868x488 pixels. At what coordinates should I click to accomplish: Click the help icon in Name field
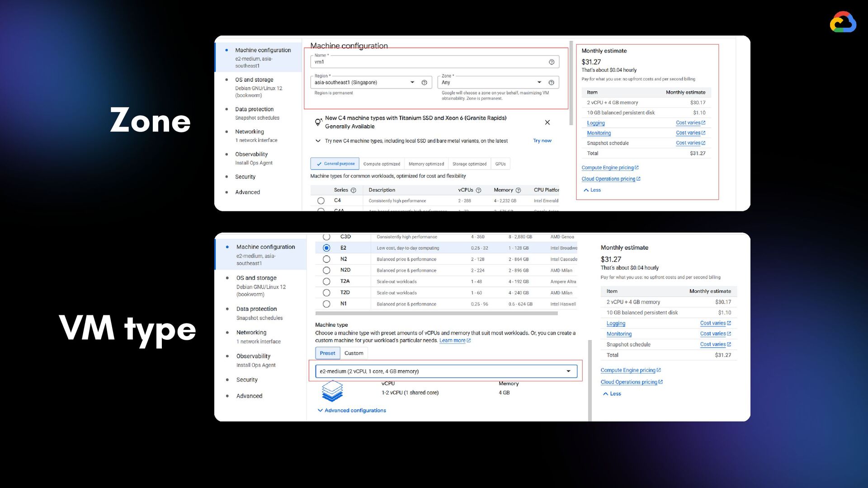point(552,62)
